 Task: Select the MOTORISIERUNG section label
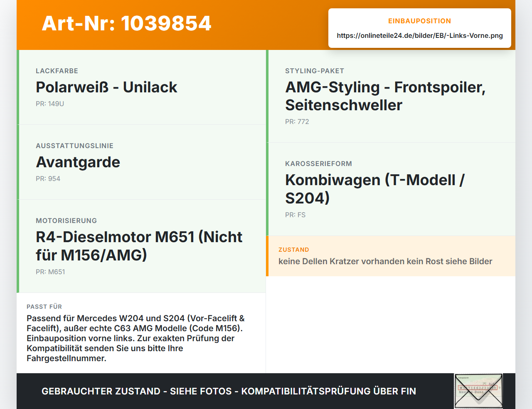click(x=66, y=221)
